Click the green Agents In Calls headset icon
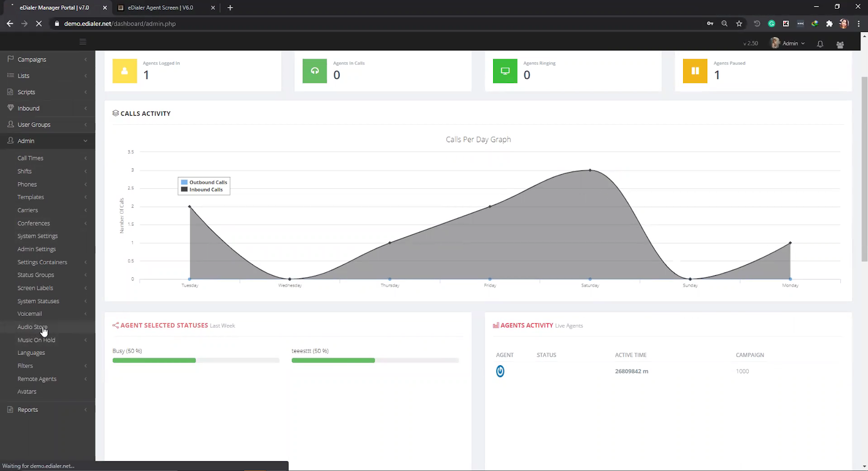Screen dimensions: 868x471 315,71
